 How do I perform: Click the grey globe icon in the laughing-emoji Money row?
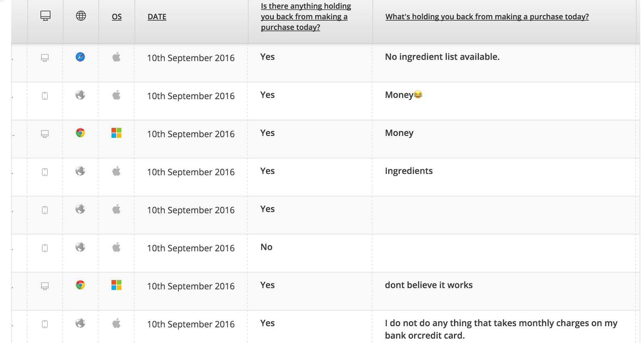(80, 95)
